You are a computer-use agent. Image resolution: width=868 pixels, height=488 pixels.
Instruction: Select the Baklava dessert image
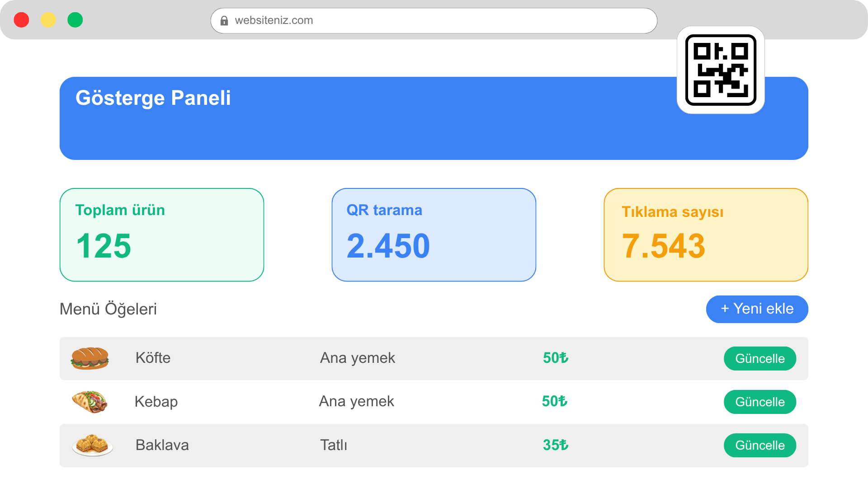[x=93, y=445]
